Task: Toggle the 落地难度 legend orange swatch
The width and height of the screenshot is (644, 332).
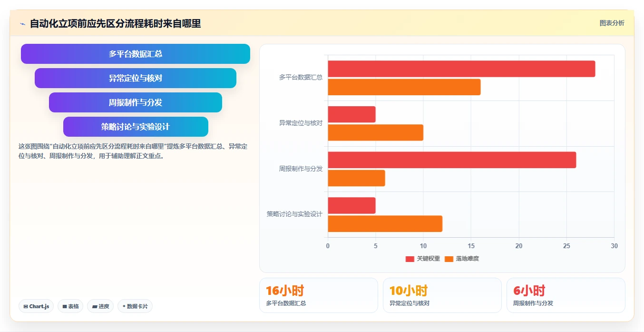Action: (449, 259)
